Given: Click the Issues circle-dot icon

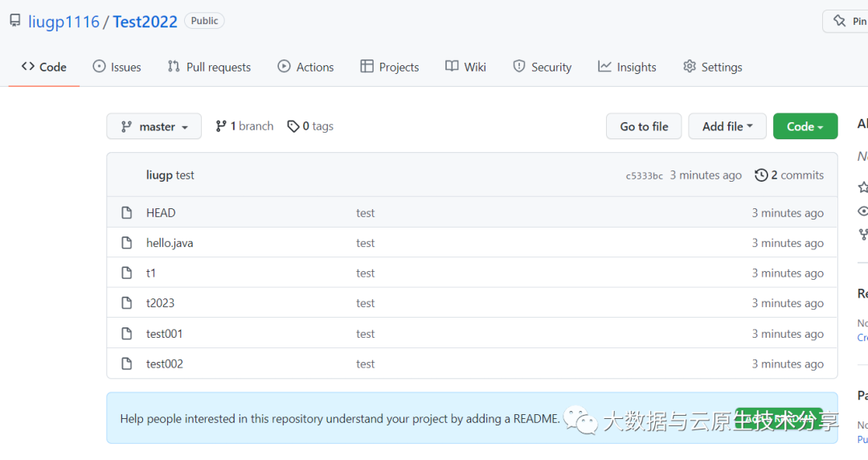Looking at the screenshot, I should (x=99, y=67).
